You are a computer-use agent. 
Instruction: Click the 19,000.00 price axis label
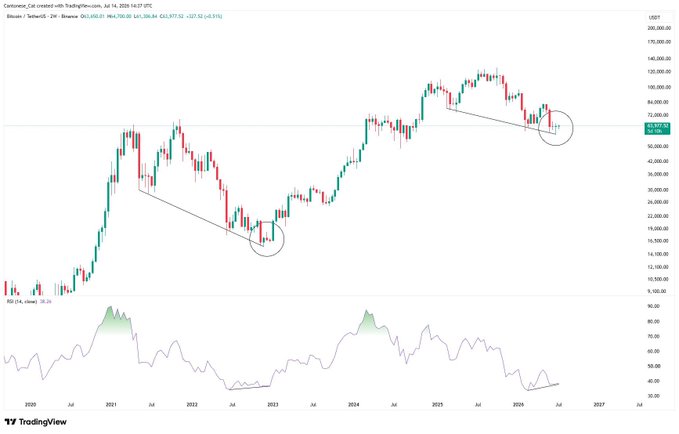(659, 228)
